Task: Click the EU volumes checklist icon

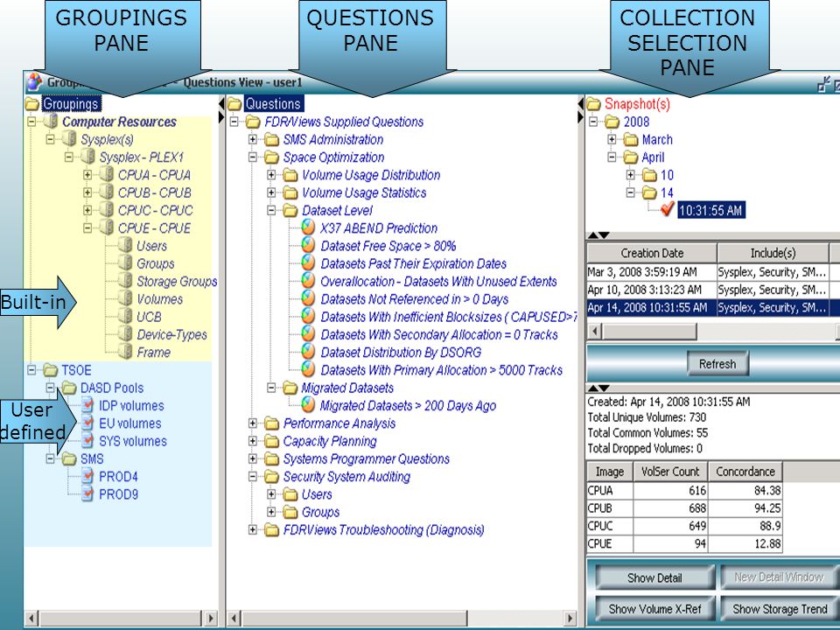Action: (87, 423)
